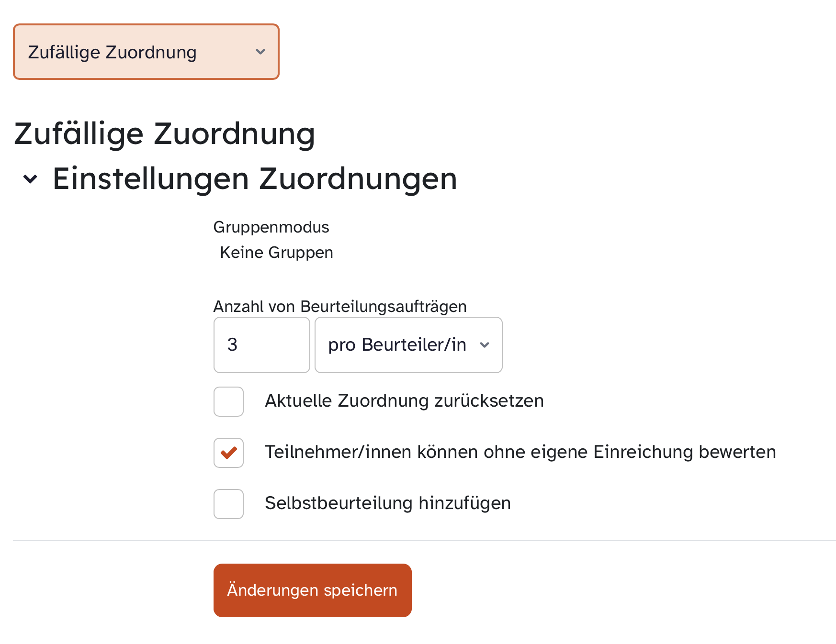Click the Teilnehmer/innen können ohne eigene Einreichung label
Screen dimensions: 836x644
click(x=520, y=452)
